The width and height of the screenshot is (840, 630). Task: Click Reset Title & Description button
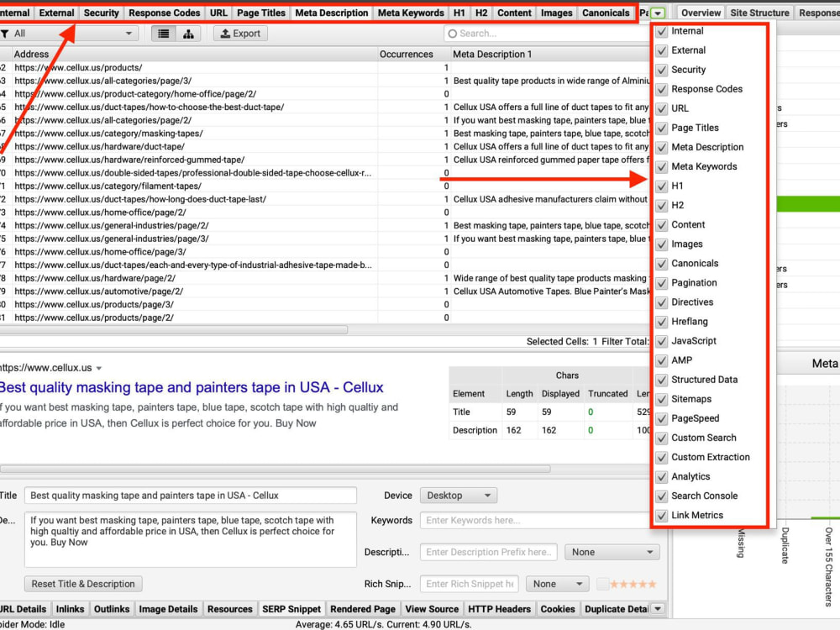(x=83, y=584)
